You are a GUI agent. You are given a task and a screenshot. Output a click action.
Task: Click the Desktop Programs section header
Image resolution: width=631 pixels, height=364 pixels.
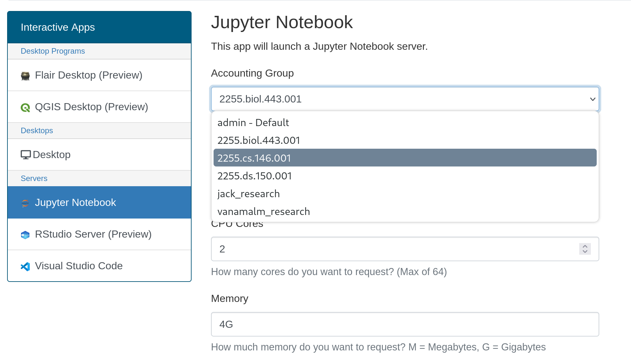[x=53, y=51]
